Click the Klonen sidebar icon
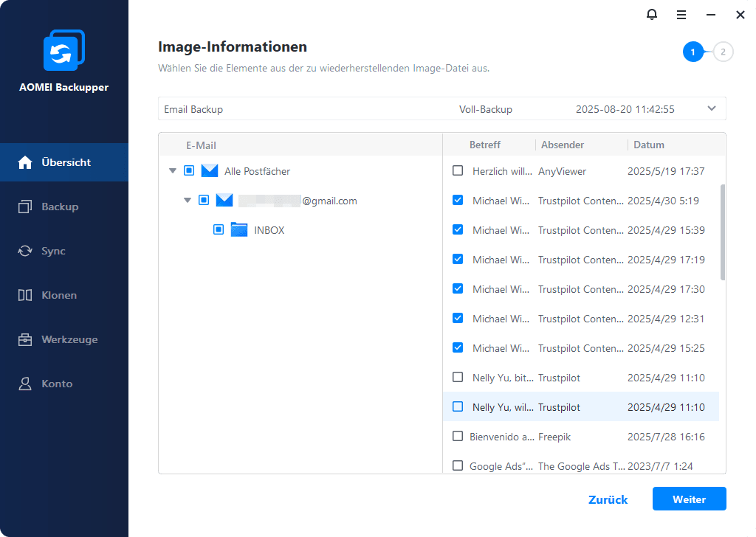The height and width of the screenshot is (537, 756). [x=25, y=295]
